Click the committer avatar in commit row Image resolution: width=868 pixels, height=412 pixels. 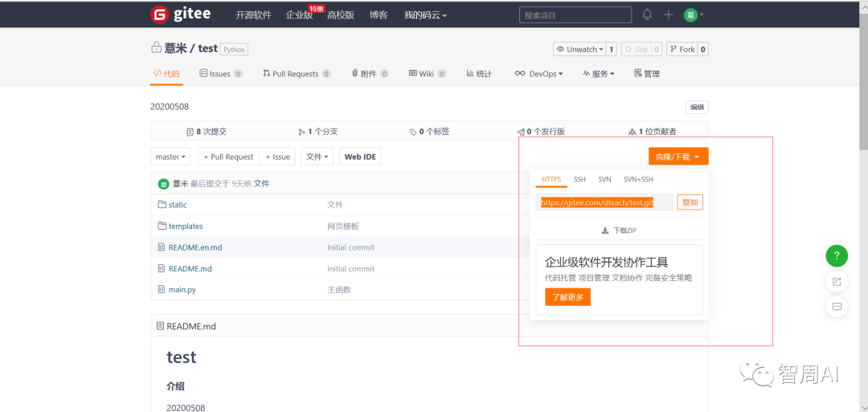[x=163, y=184]
